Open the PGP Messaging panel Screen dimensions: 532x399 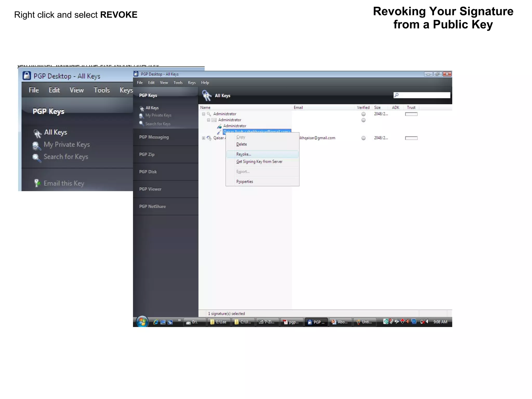pyautogui.click(x=165, y=137)
